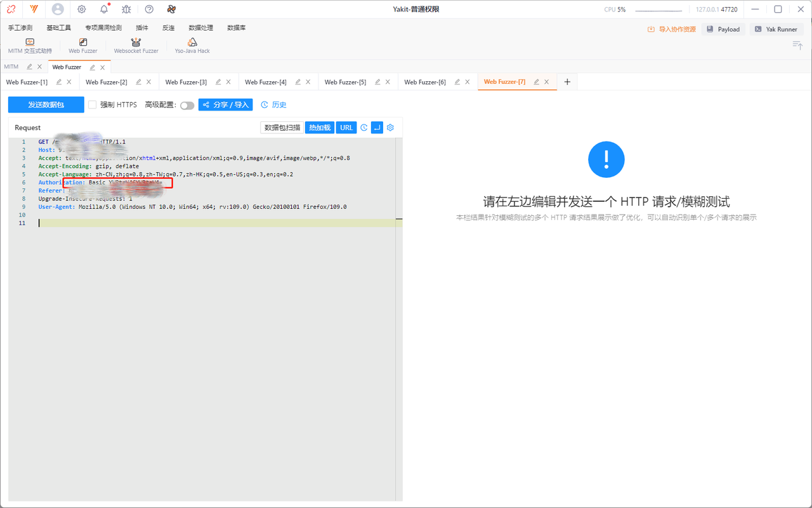
Task: Close the Web Fuzzer-[1] tab
Action: point(69,82)
